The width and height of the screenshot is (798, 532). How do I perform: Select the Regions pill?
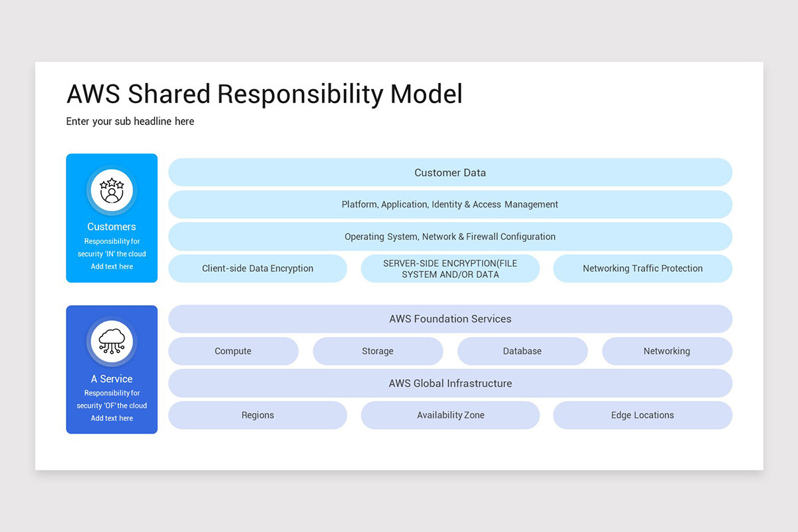[258, 415]
